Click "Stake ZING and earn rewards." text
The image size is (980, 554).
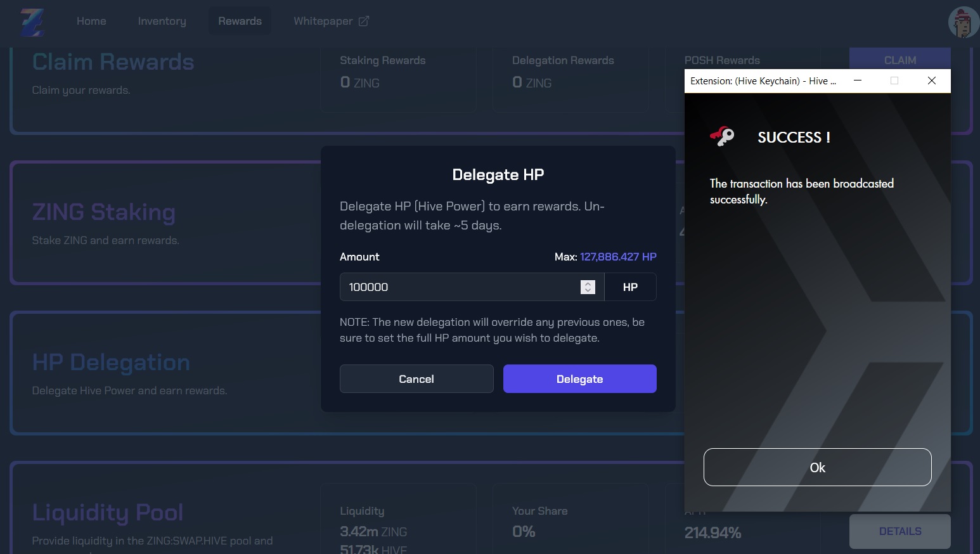pyautogui.click(x=106, y=240)
